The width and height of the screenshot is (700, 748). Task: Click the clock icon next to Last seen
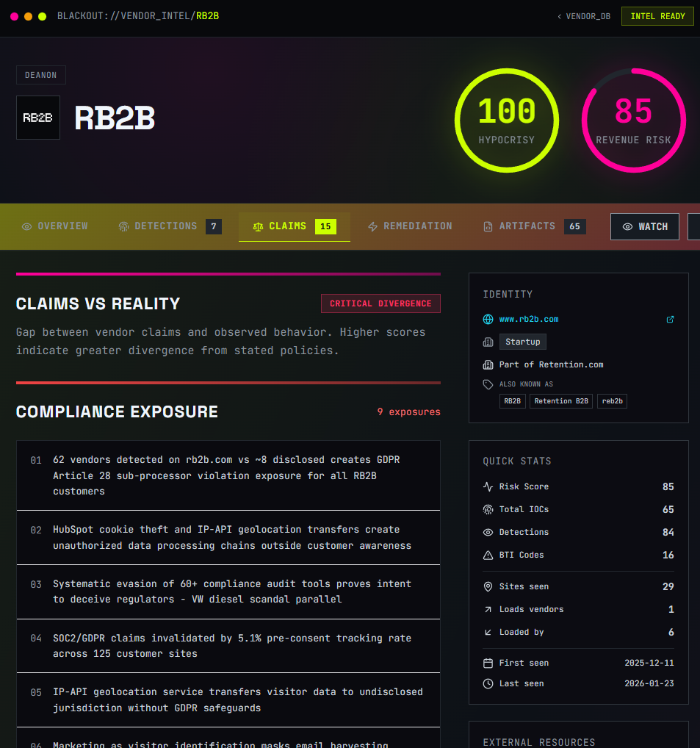click(x=486, y=684)
